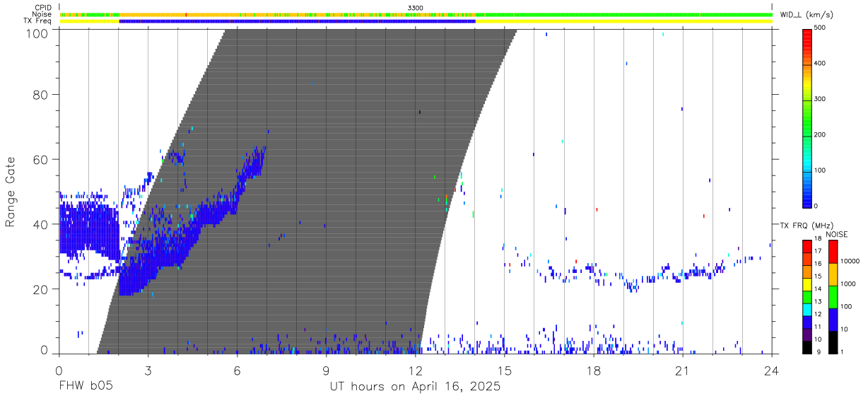868x401 pixels.
Task: Click the Noise row label
Action: click(42, 14)
